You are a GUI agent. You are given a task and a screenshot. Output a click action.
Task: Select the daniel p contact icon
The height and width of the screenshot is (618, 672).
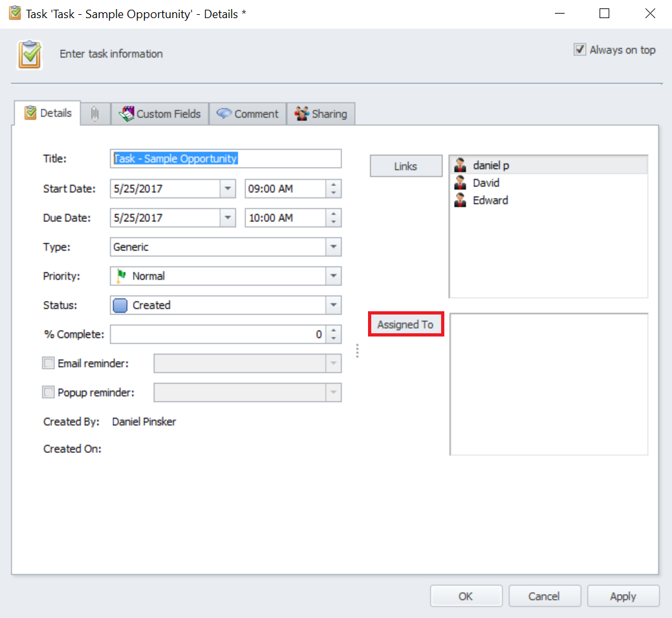[x=461, y=166]
